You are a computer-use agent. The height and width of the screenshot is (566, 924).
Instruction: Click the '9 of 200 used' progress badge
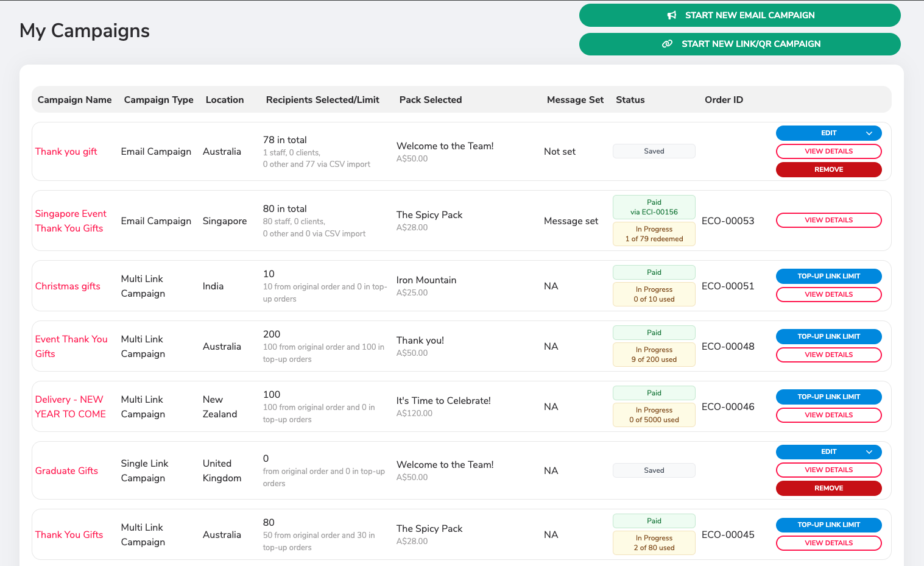click(654, 355)
